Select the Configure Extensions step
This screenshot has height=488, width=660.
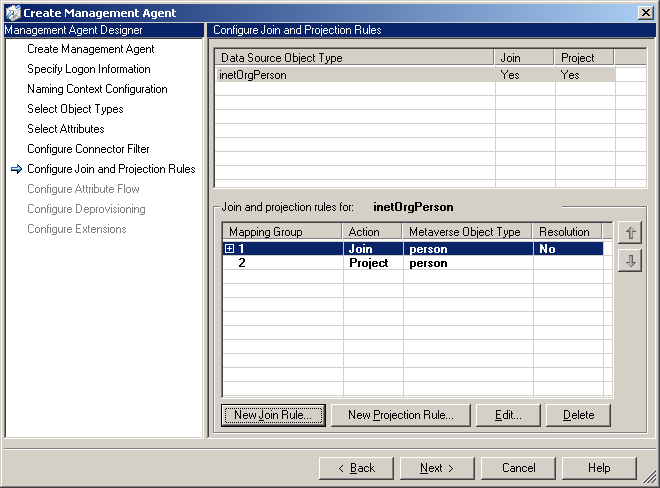(77, 229)
